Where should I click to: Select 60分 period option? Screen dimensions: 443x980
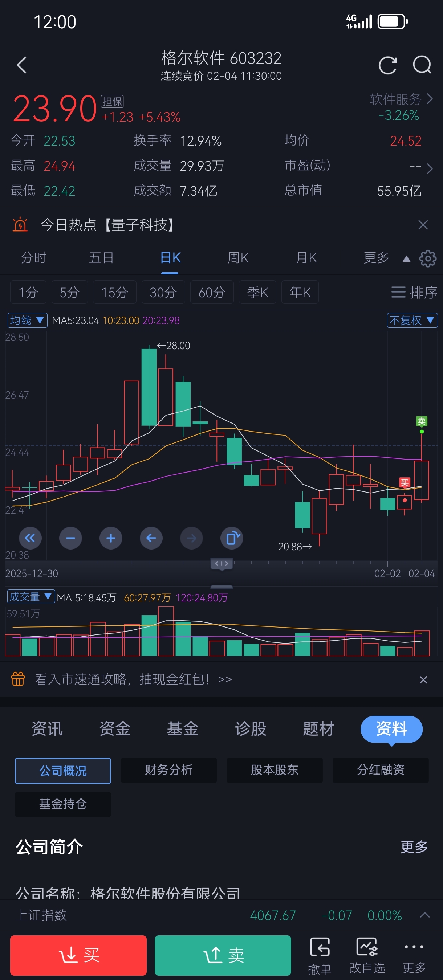point(212,292)
